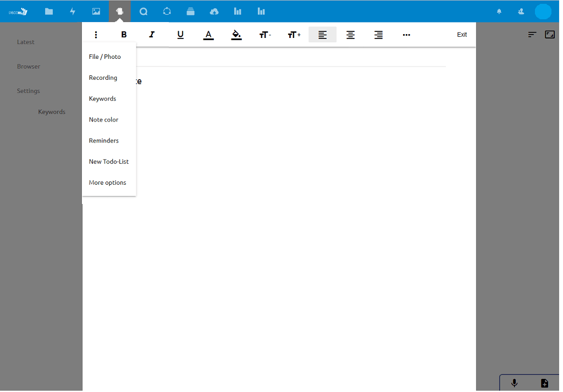This screenshot has width=563, height=392.
Task: Center align the text
Action: 350,35
